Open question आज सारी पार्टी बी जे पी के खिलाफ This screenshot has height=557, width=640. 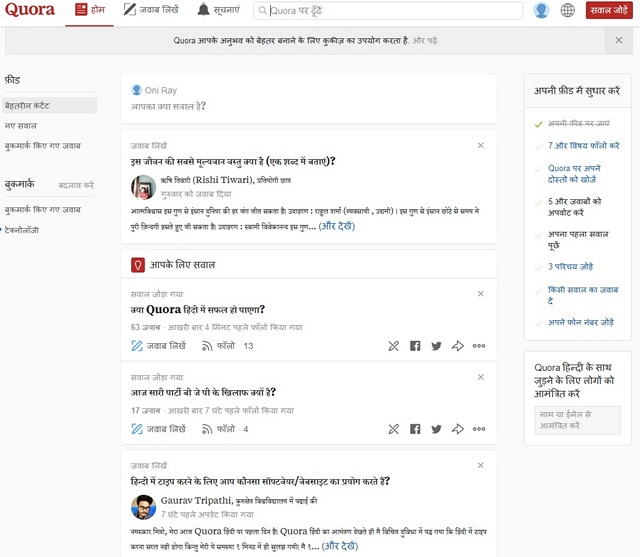203,393
